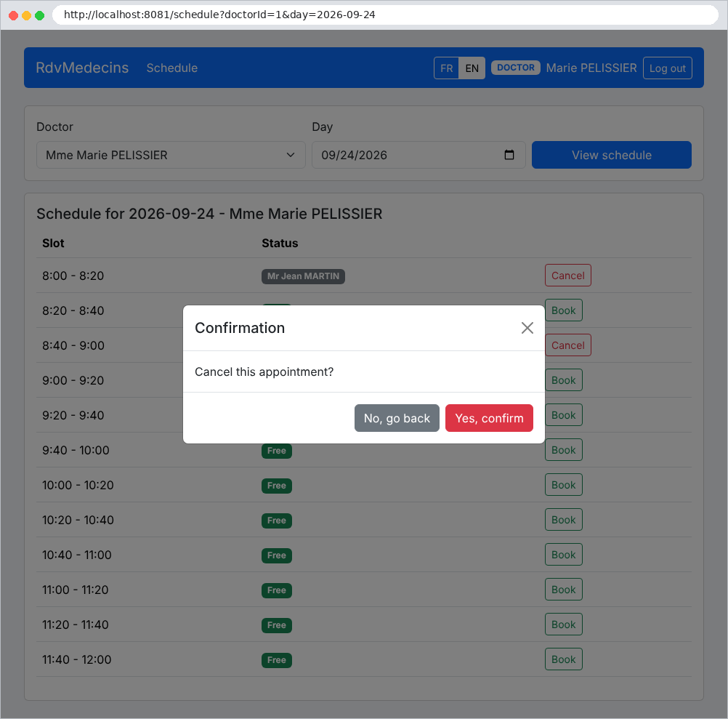The image size is (728, 719).
Task: Book the 10:20 - 10:40 slot
Action: tap(563, 519)
